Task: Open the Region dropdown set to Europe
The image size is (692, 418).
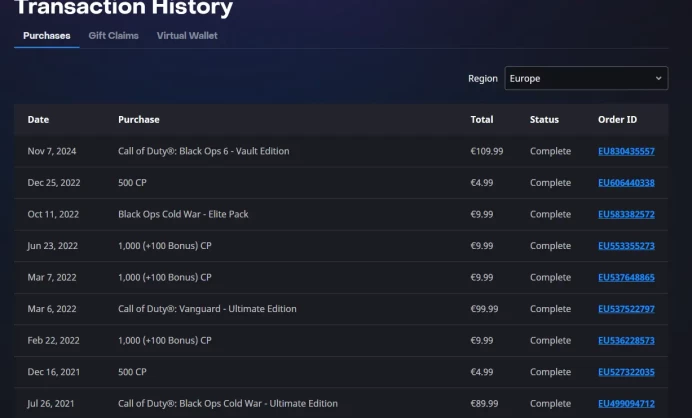Action: pyautogui.click(x=586, y=78)
